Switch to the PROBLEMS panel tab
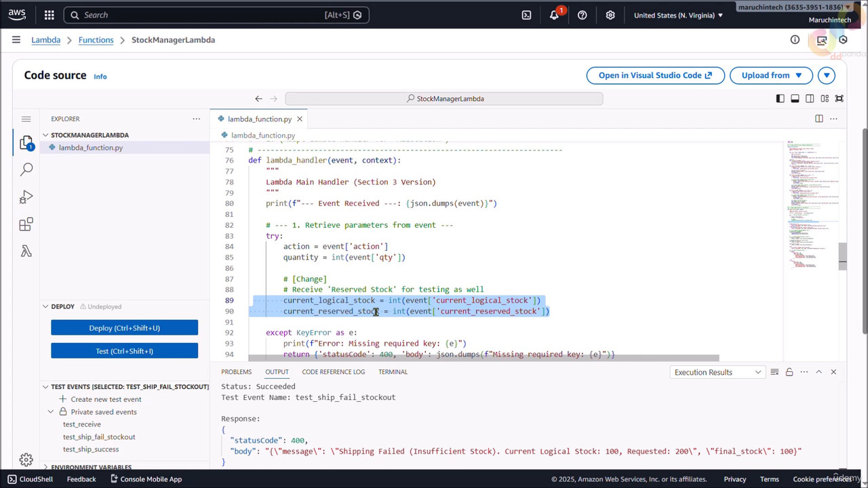 click(236, 371)
